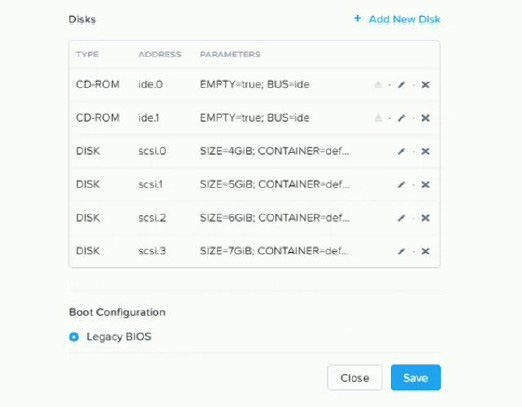Edit the ide.1 CD-ROM with pencil icon

click(x=401, y=118)
